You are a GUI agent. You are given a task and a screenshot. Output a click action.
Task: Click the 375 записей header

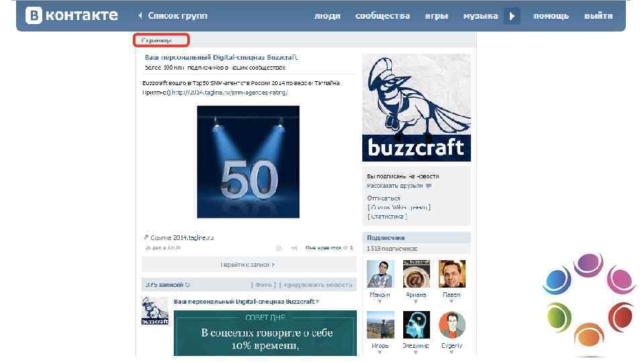[x=164, y=284]
